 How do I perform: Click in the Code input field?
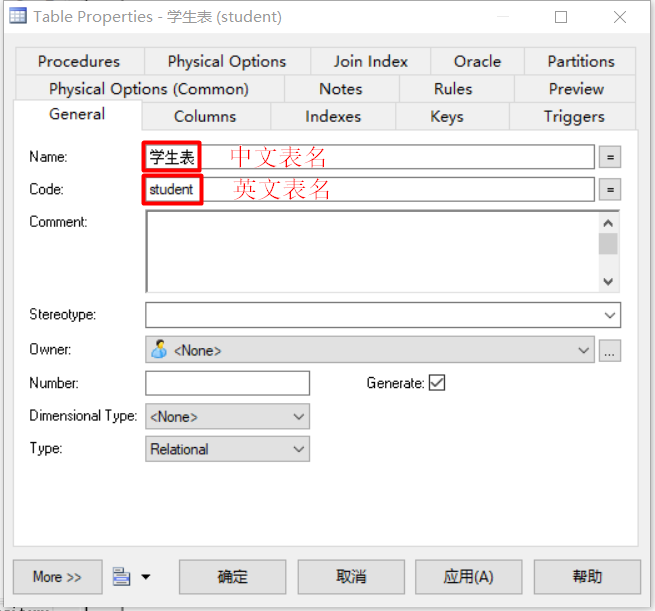(370, 190)
